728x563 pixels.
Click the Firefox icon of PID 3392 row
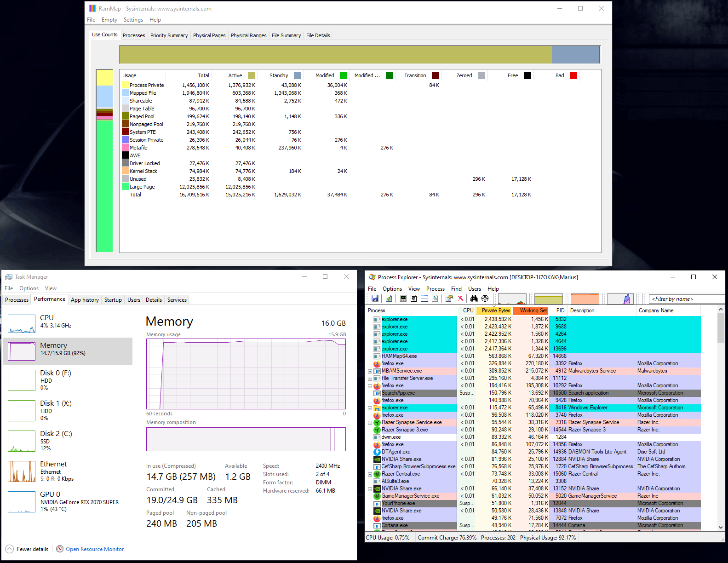click(377, 363)
